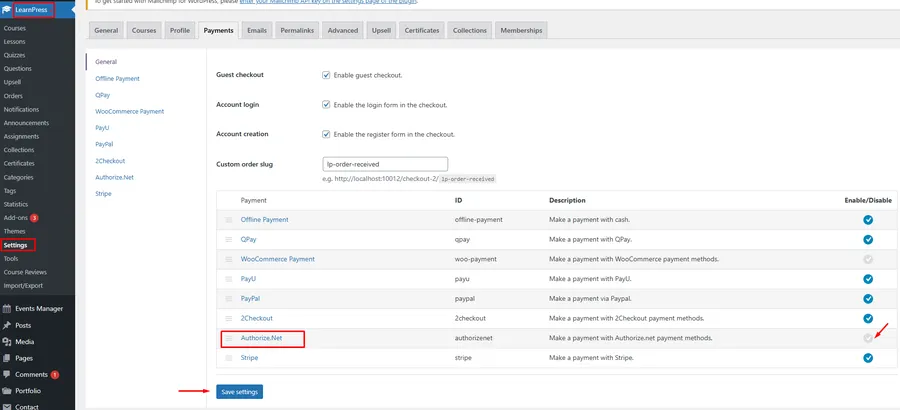This screenshot has height=410, width=900.
Task: Uncheck Enable guest checkout
Action: coord(326,75)
